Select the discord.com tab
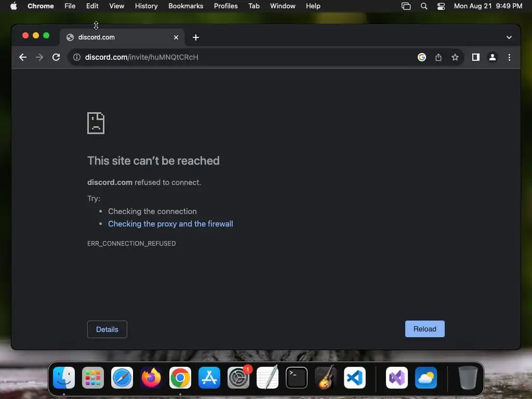The width and height of the screenshot is (532, 399). point(122,37)
